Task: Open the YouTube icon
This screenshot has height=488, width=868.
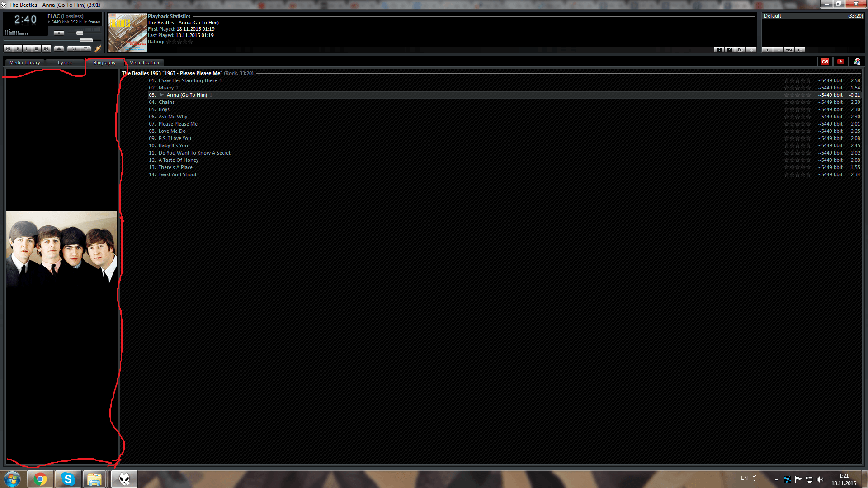Action: [840, 61]
